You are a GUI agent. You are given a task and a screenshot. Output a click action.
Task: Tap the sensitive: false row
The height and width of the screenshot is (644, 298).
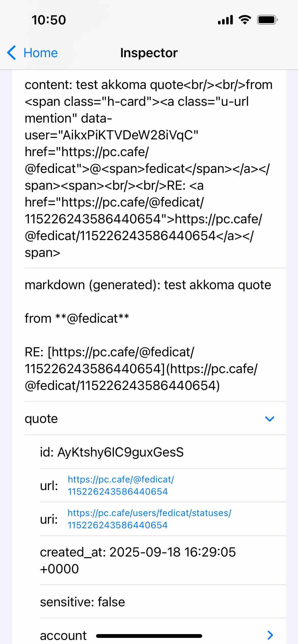click(163, 602)
